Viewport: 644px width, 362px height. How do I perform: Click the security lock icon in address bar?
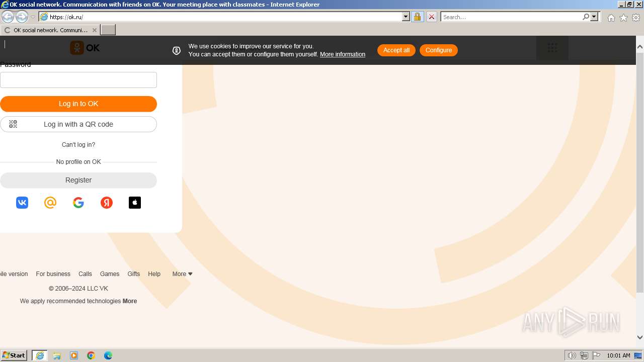coord(417,17)
